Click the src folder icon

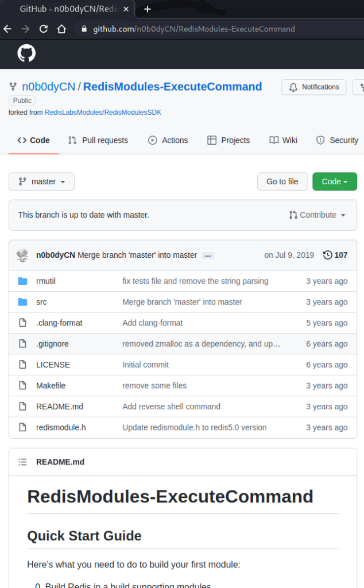22,302
